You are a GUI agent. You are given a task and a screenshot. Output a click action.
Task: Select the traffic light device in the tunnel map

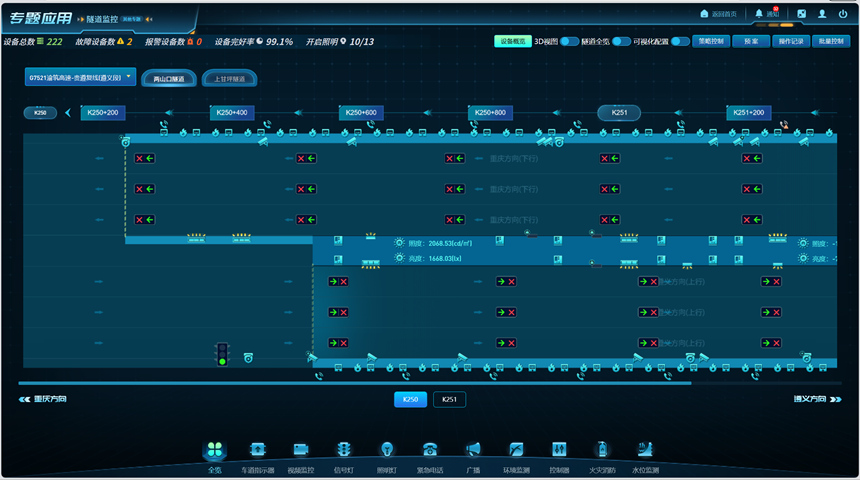click(222, 354)
